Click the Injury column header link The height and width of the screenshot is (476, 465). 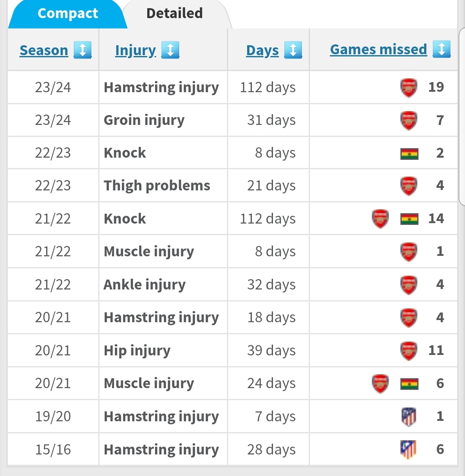(x=135, y=50)
